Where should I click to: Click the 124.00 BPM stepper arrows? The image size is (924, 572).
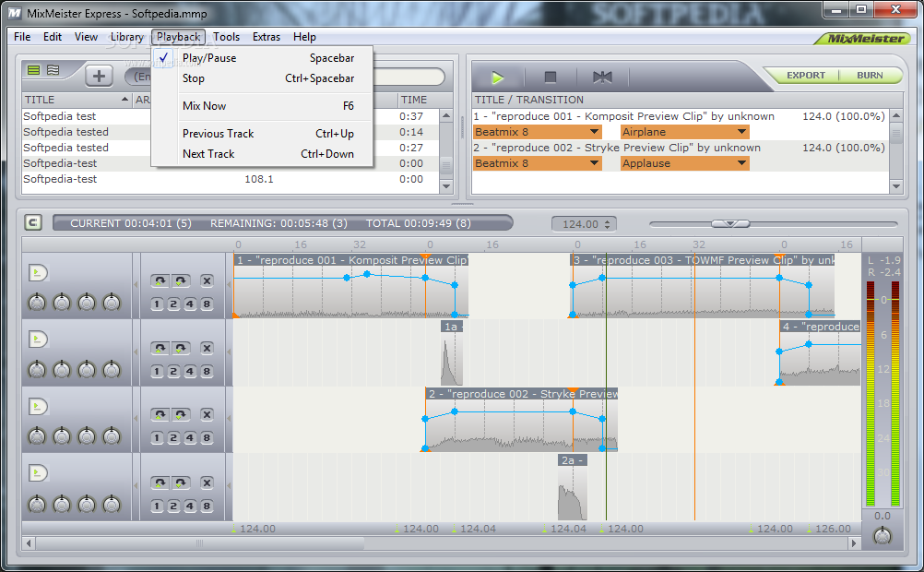[607, 224]
